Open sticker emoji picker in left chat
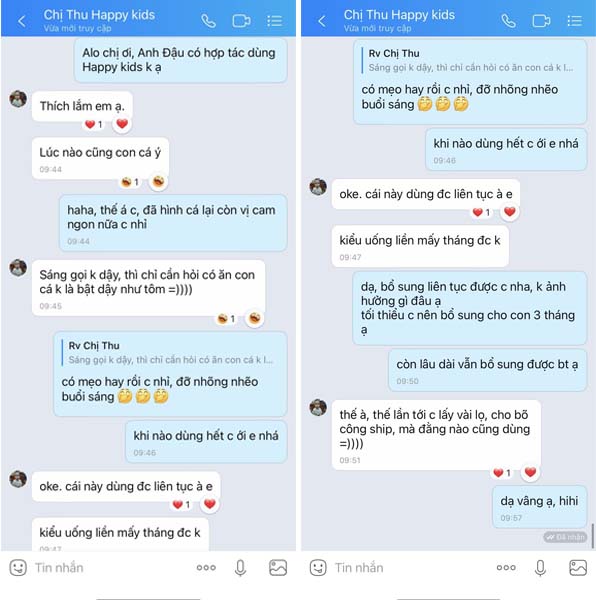 (18, 567)
